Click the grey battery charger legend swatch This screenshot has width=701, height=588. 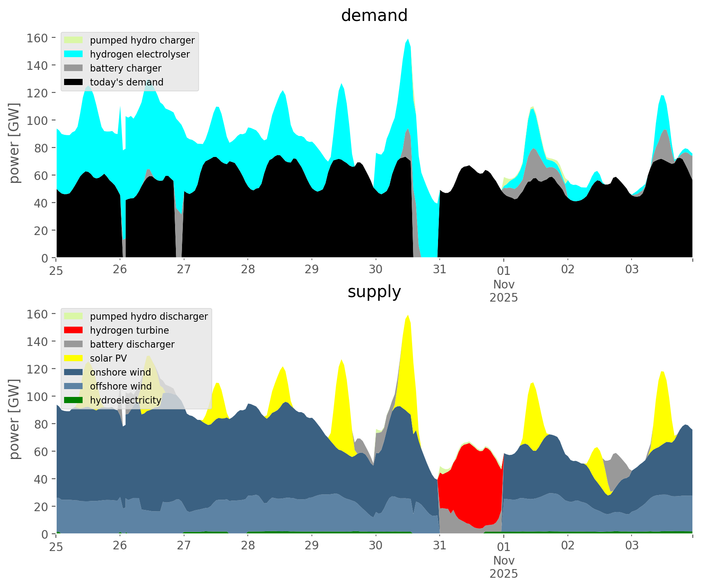[73, 68]
